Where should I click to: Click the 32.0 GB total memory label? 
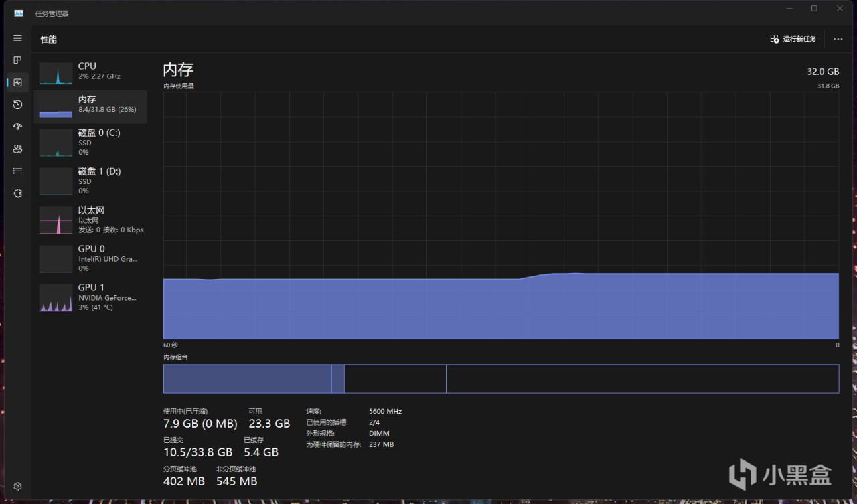[x=823, y=71]
